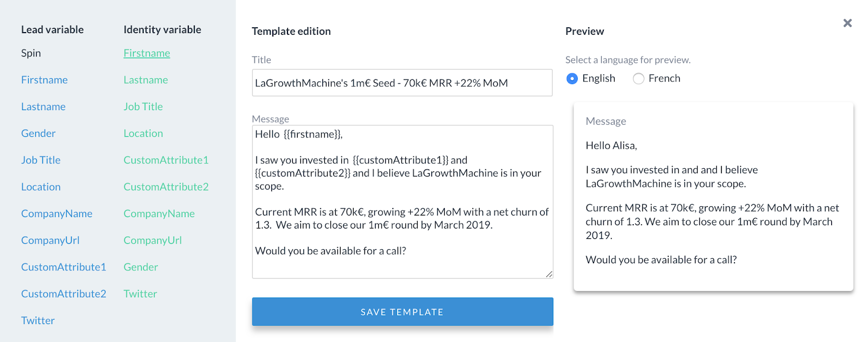Insert Lead variable Firstname
Image resolution: width=868 pixels, height=342 pixels.
point(44,80)
